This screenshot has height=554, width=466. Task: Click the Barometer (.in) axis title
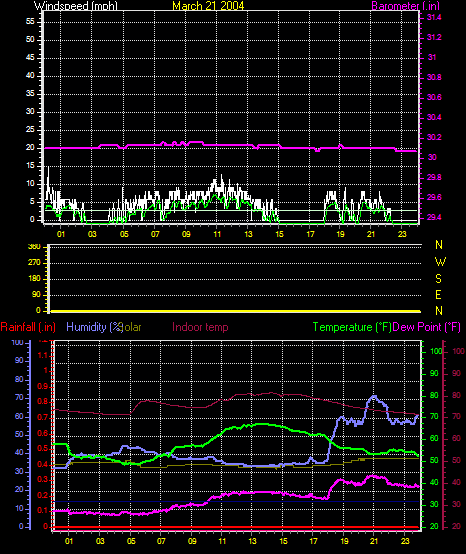click(406, 6)
